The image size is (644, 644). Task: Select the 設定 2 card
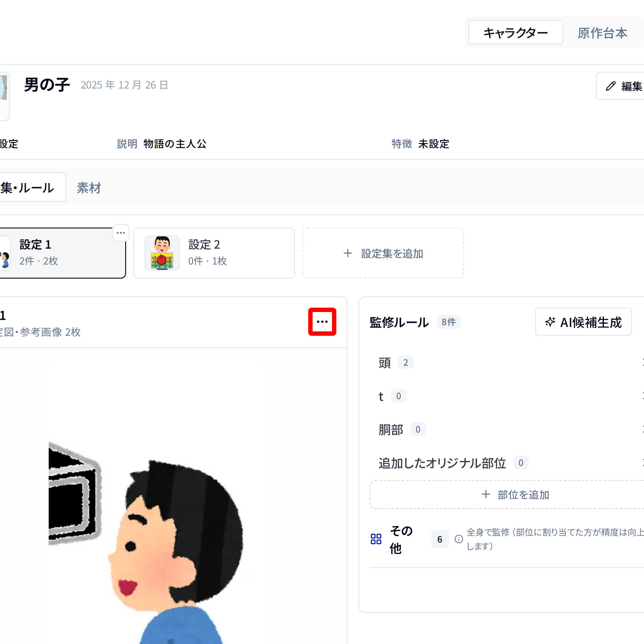(214, 253)
